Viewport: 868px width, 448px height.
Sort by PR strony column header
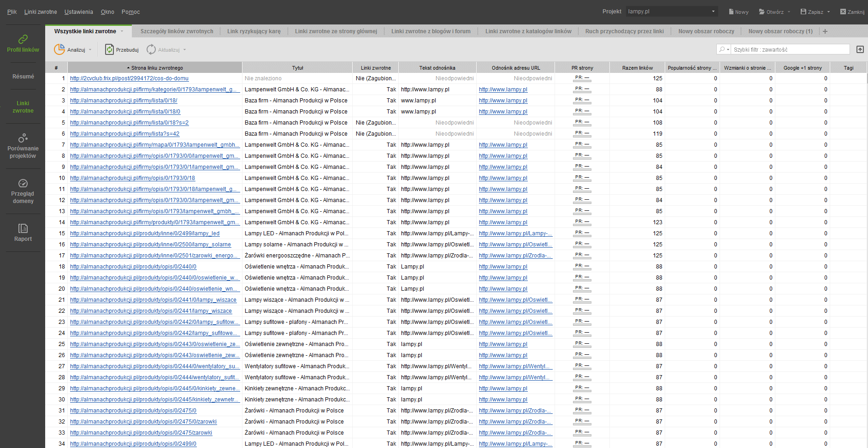coord(582,68)
